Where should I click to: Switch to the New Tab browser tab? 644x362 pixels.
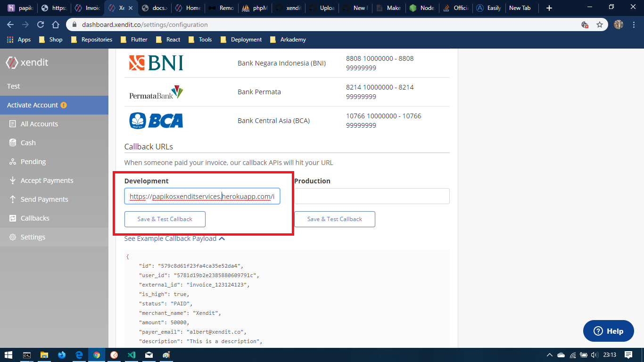pyautogui.click(x=522, y=8)
